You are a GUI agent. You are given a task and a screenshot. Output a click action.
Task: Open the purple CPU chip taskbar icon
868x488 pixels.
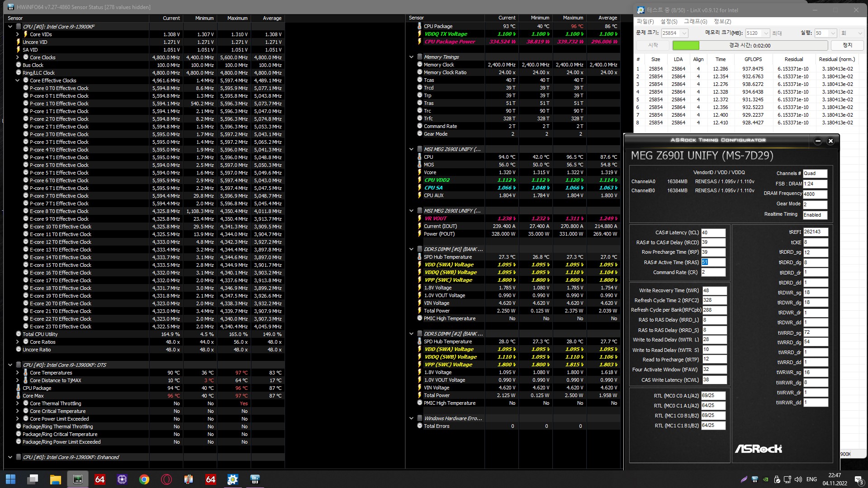click(x=122, y=479)
